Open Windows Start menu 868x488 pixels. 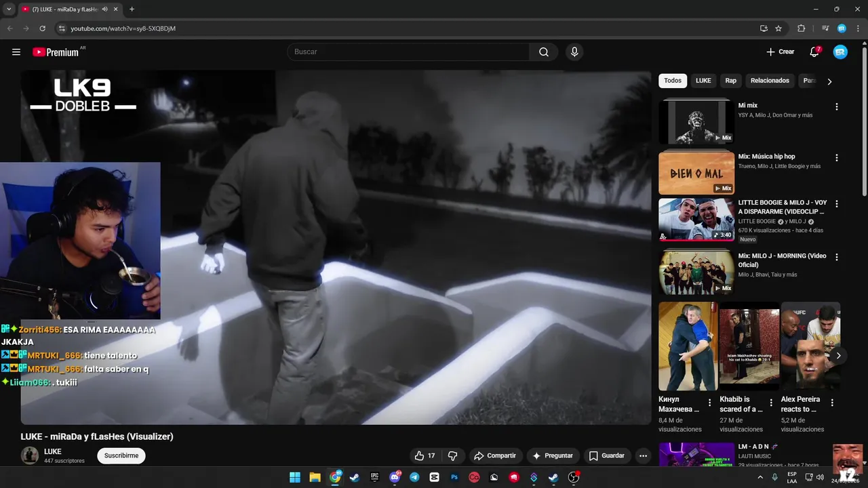click(x=295, y=477)
